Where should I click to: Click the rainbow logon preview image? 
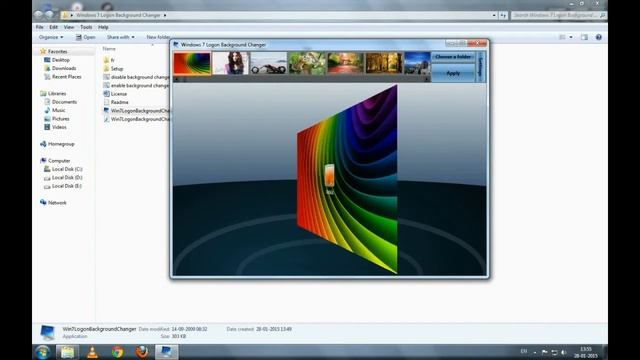pos(347,179)
